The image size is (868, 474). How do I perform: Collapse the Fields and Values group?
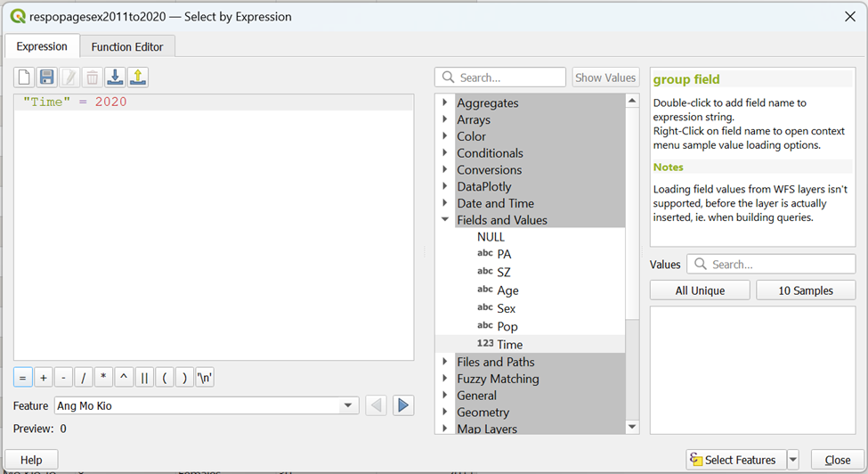(x=445, y=220)
